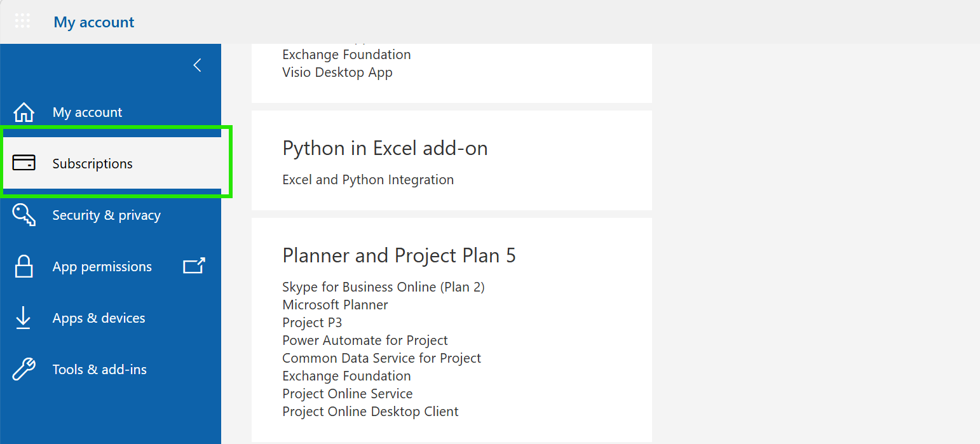Click Exchange Foundation under Planner and Project Plan 5

point(346,376)
